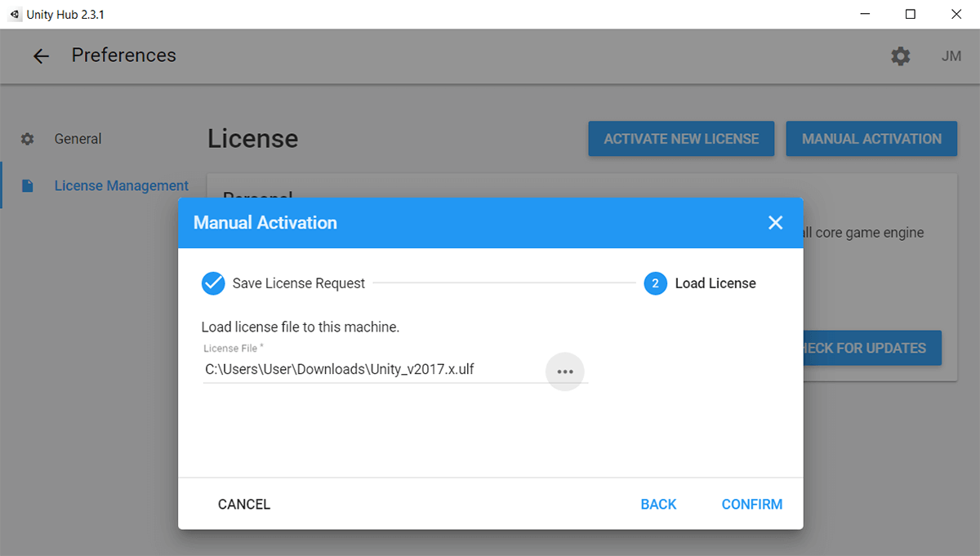Close the Manual Activation dialog with X

click(x=775, y=223)
